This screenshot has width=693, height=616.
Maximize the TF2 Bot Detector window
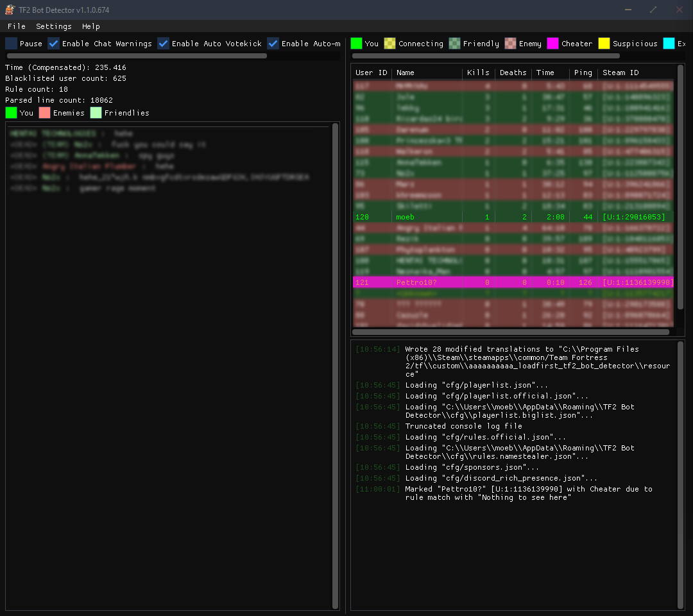click(653, 10)
